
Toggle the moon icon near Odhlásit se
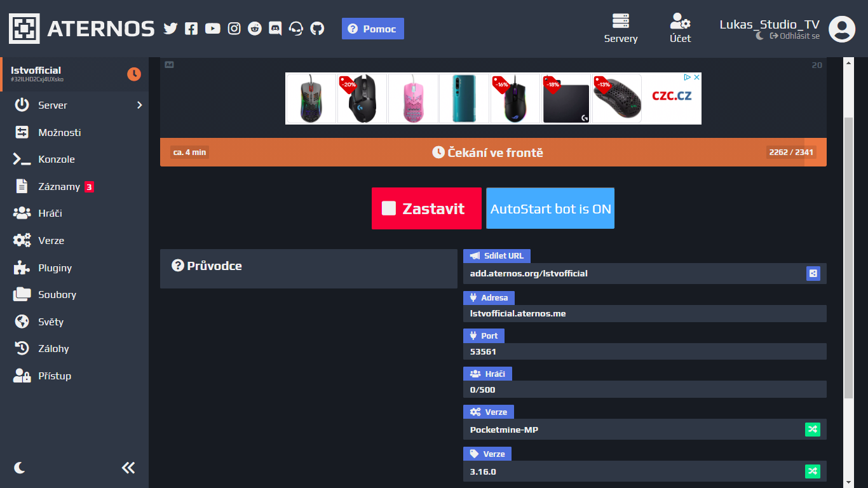760,36
